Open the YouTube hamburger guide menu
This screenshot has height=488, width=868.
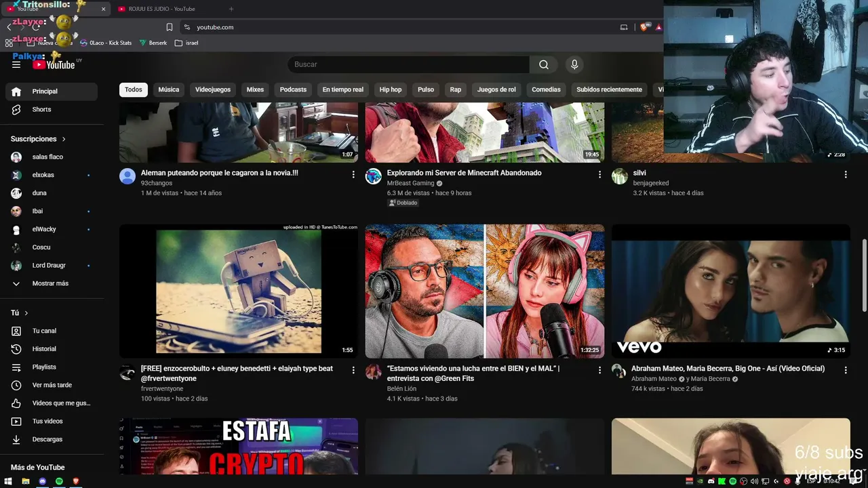(16, 64)
